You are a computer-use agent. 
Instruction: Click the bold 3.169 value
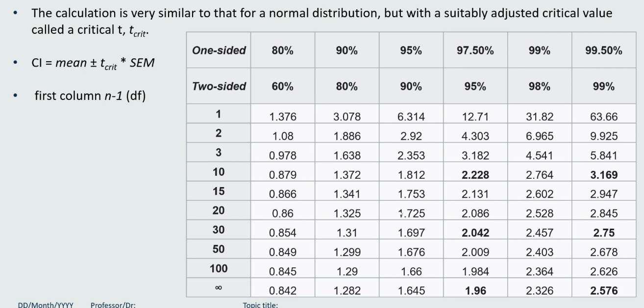(604, 175)
